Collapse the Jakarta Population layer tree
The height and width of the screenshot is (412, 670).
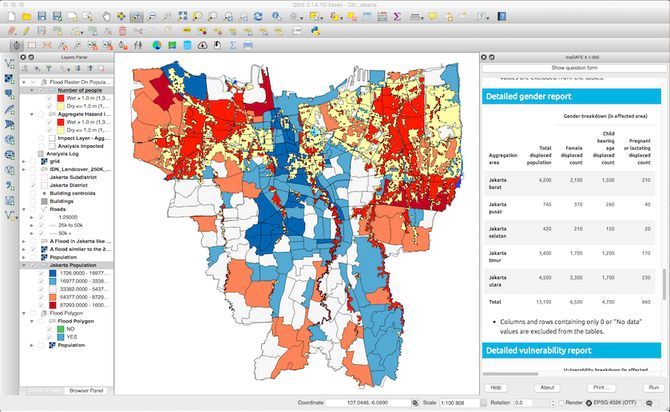24,265
